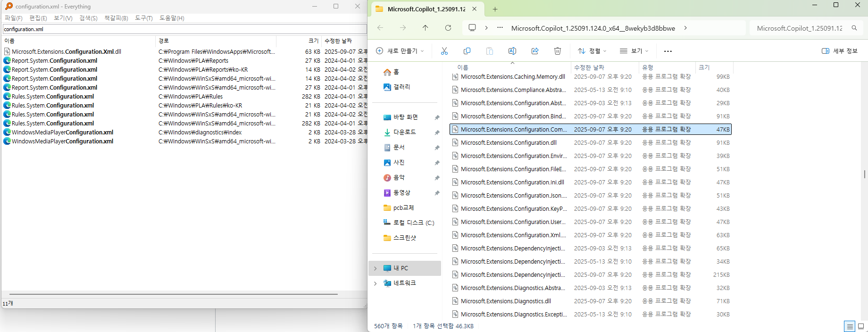The width and height of the screenshot is (868, 332).
Task: Switch to the large-icons view in the status bar
Action: coord(861,326)
